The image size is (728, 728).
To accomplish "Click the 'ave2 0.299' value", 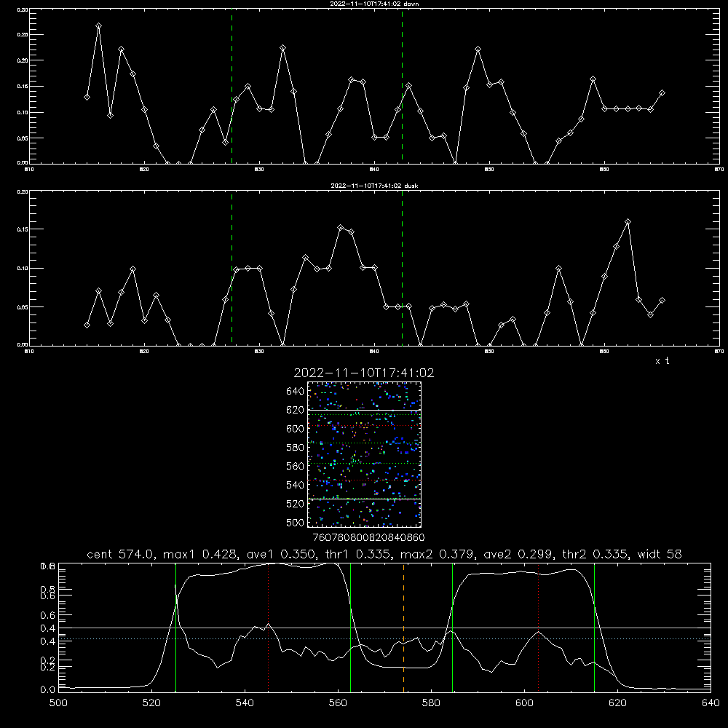I will point(520,554).
